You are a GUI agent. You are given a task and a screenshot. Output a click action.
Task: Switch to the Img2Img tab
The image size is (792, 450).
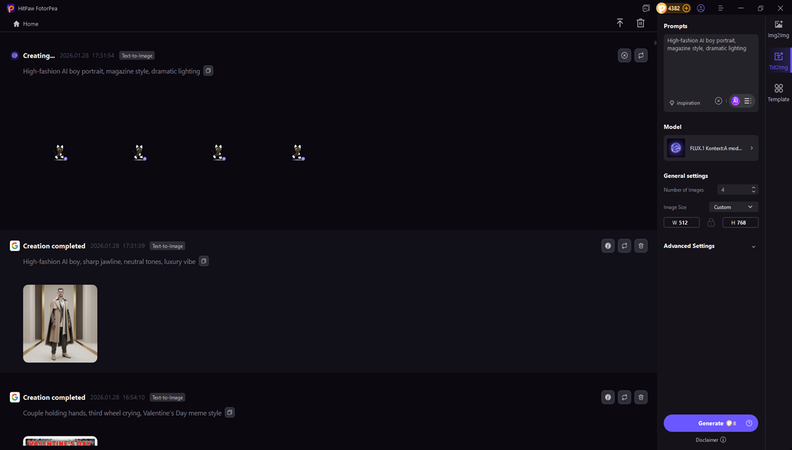click(x=778, y=28)
